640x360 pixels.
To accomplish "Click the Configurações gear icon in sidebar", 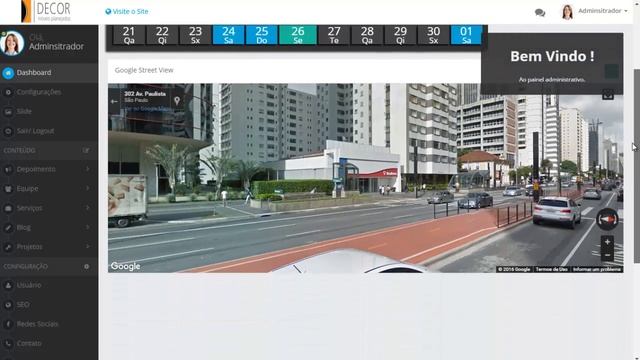I will [8, 92].
